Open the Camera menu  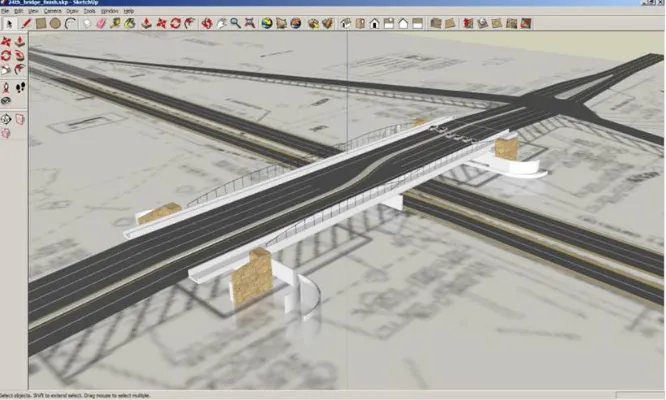[x=52, y=11]
